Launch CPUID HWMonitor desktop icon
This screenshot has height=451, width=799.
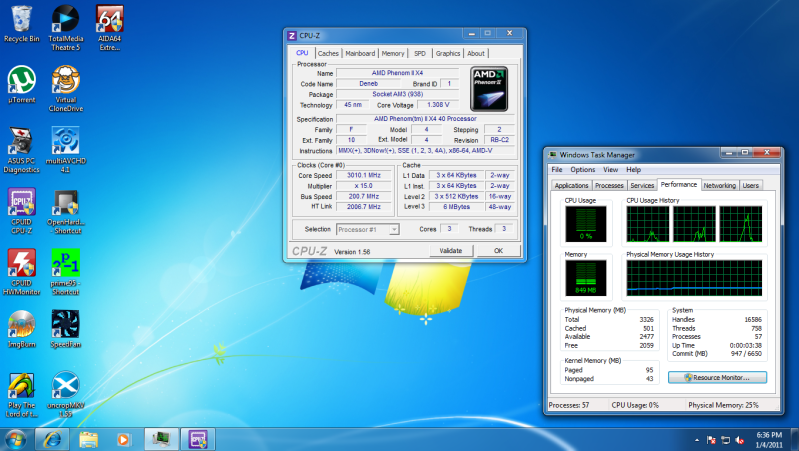coord(21,273)
